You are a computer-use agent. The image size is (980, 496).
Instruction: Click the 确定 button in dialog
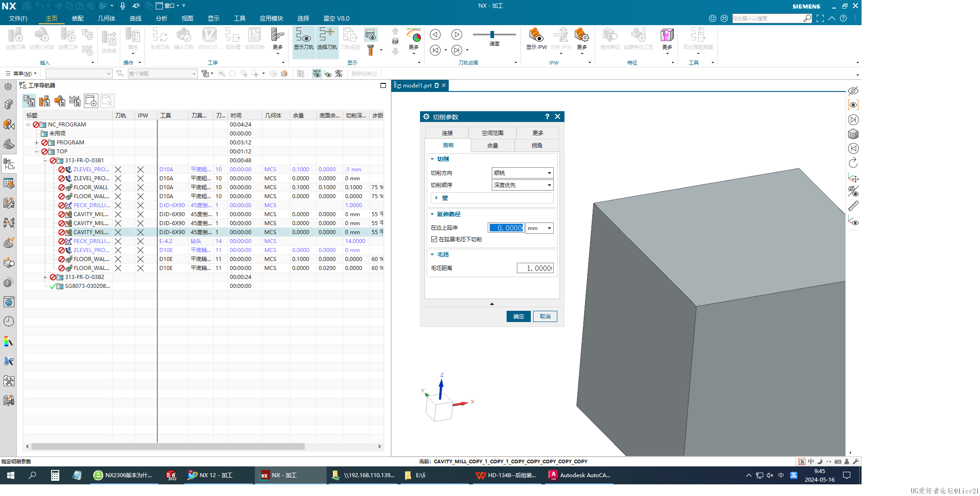[x=519, y=317]
